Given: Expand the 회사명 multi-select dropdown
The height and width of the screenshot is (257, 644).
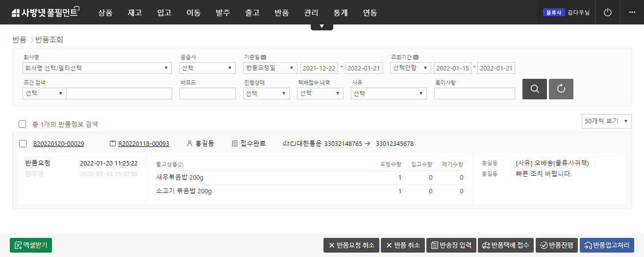Looking at the screenshot, I should point(97,68).
